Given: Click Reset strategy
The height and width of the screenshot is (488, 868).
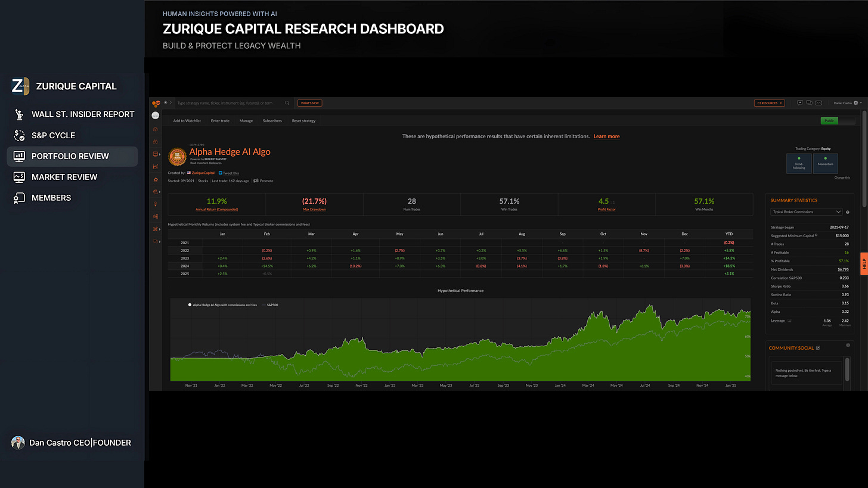Looking at the screenshot, I should 303,121.
